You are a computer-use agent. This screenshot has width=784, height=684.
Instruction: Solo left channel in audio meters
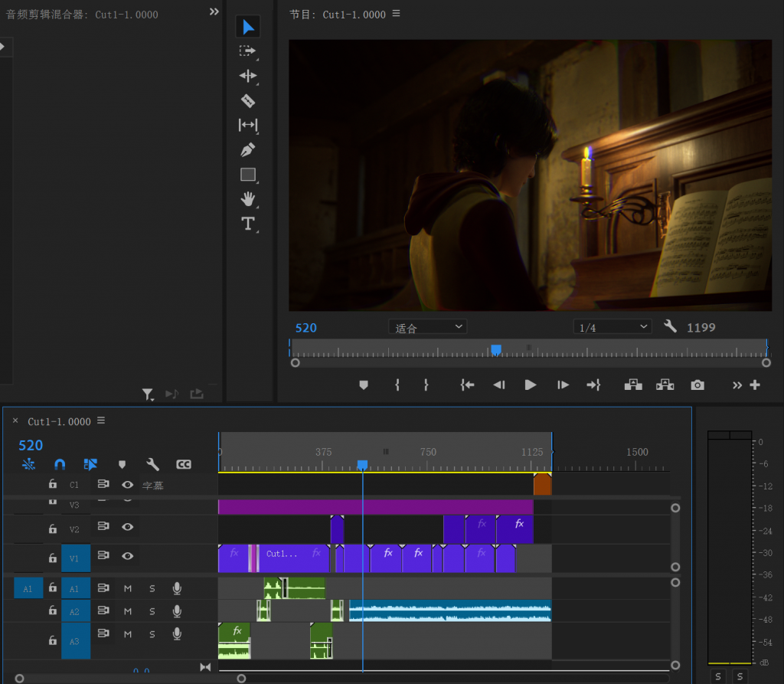click(x=717, y=676)
